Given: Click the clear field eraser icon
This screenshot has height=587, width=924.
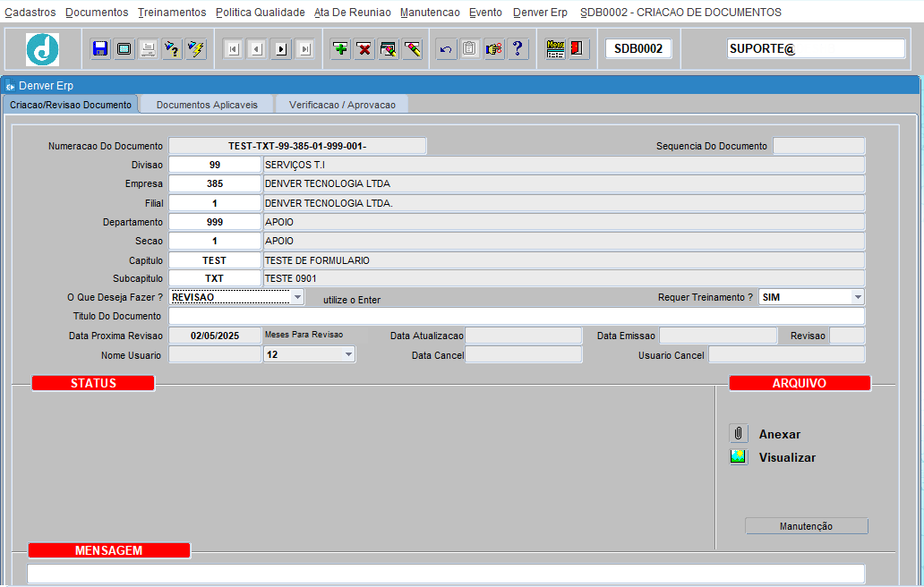Looking at the screenshot, I should (413, 49).
